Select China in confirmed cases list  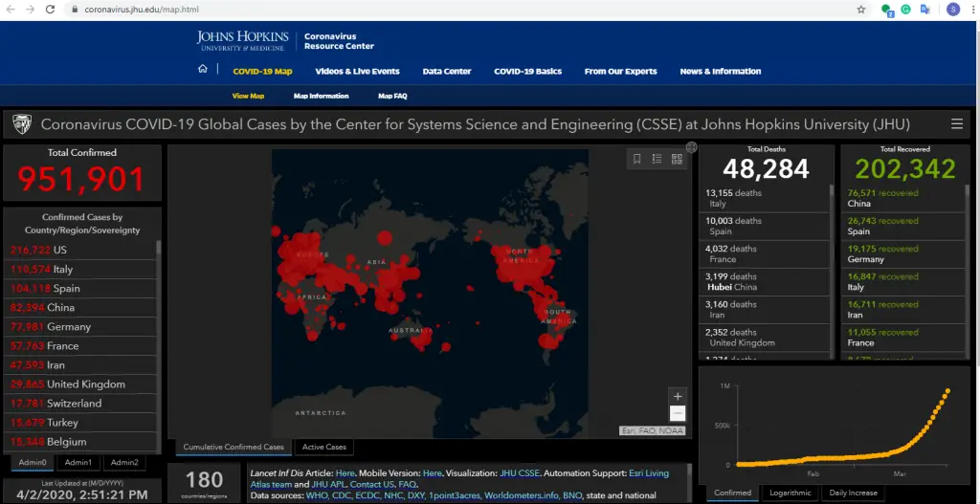point(80,307)
